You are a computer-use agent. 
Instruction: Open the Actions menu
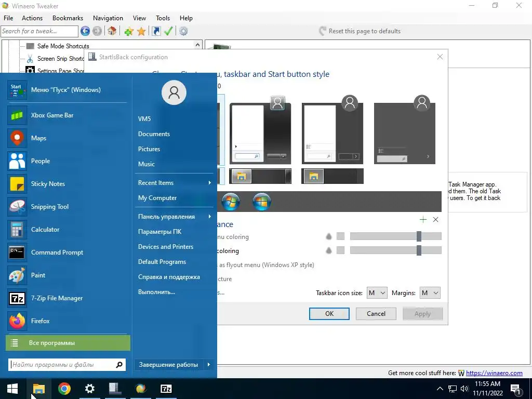pos(32,18)
